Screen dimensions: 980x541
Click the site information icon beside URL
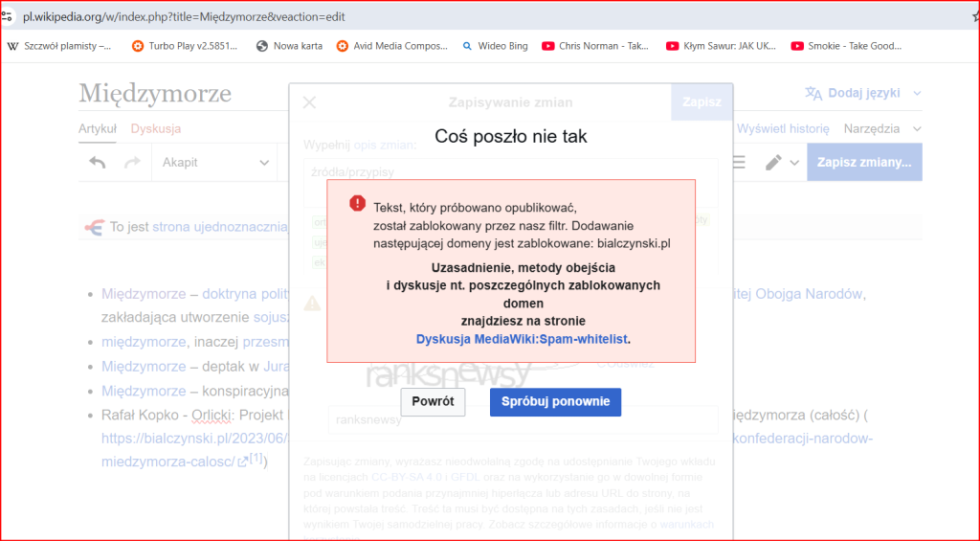click(x=7, y=17)
